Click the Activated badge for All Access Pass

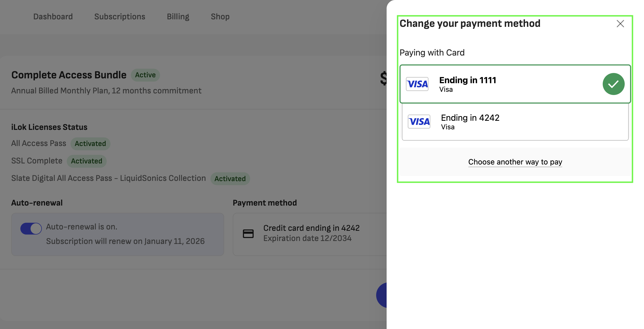click(x=90, y=144)
